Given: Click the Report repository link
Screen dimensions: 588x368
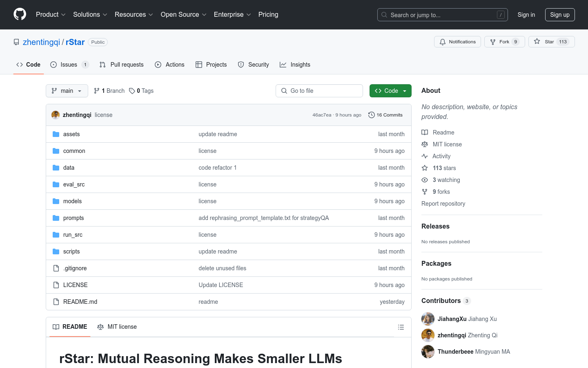Looking at the screenshot, I should coord(443,204).
